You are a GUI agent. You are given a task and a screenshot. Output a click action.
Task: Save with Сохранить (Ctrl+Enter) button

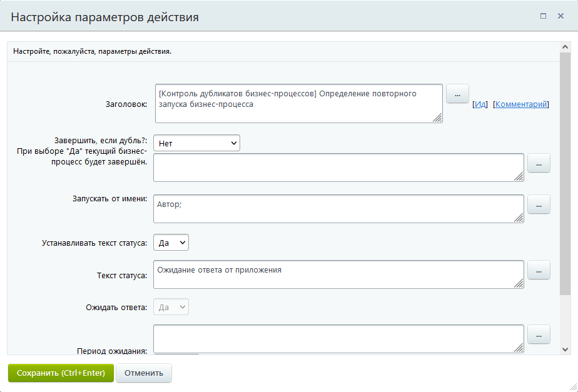pos(61,373)
